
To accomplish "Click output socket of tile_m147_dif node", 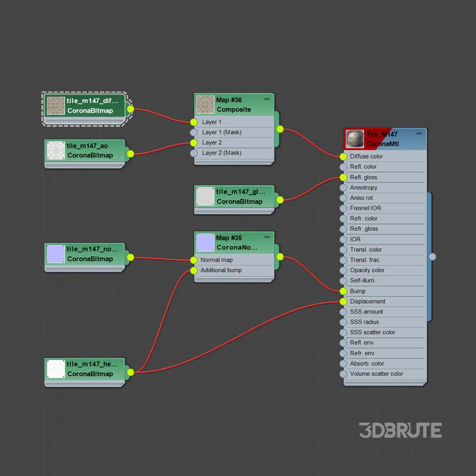I will [131, 109].
